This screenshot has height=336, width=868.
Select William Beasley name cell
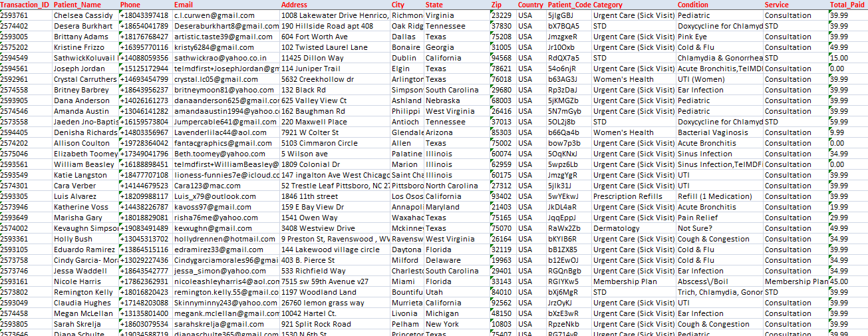(85, 164)
